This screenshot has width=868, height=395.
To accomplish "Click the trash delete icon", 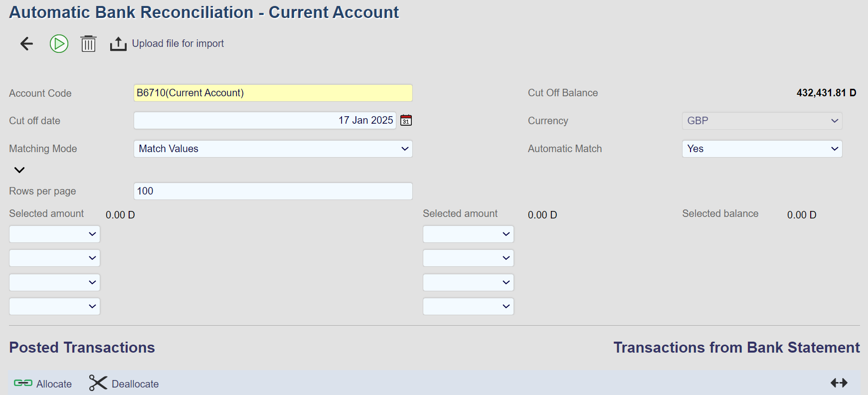I will (x=88, y=44).
